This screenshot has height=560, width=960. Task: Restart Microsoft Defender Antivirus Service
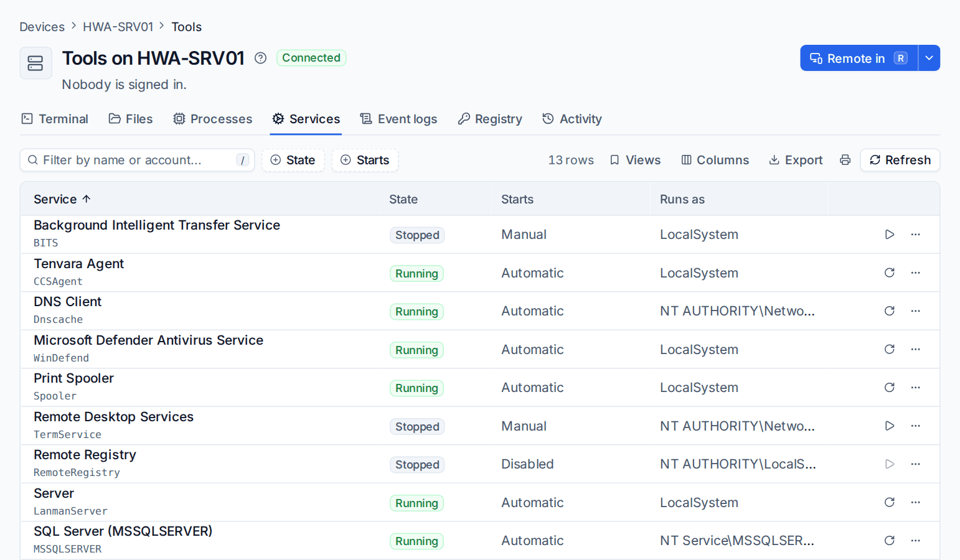(x=890, y=349)
